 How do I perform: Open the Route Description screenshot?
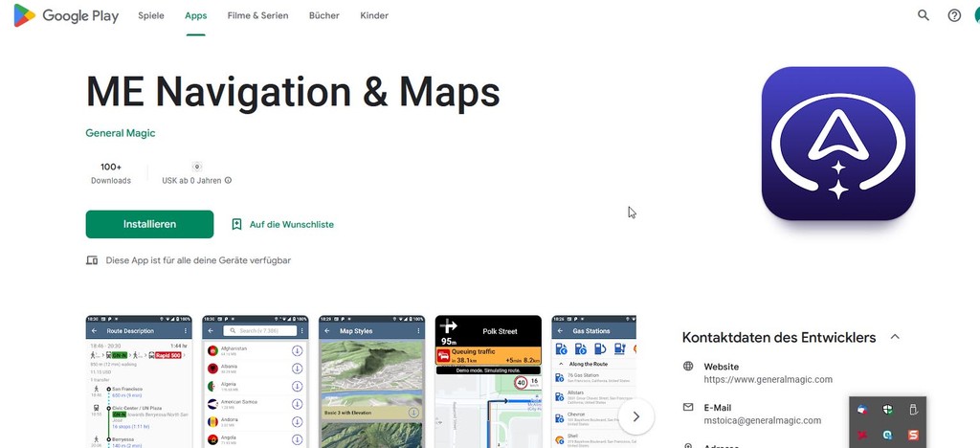pos(139,381)
